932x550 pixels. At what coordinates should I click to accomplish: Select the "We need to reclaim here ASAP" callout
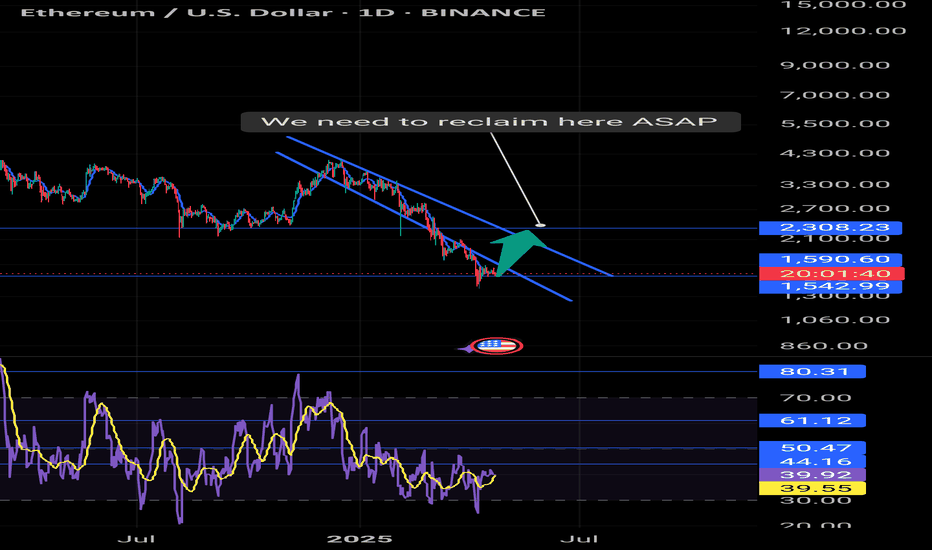click(x=490, y=122)
